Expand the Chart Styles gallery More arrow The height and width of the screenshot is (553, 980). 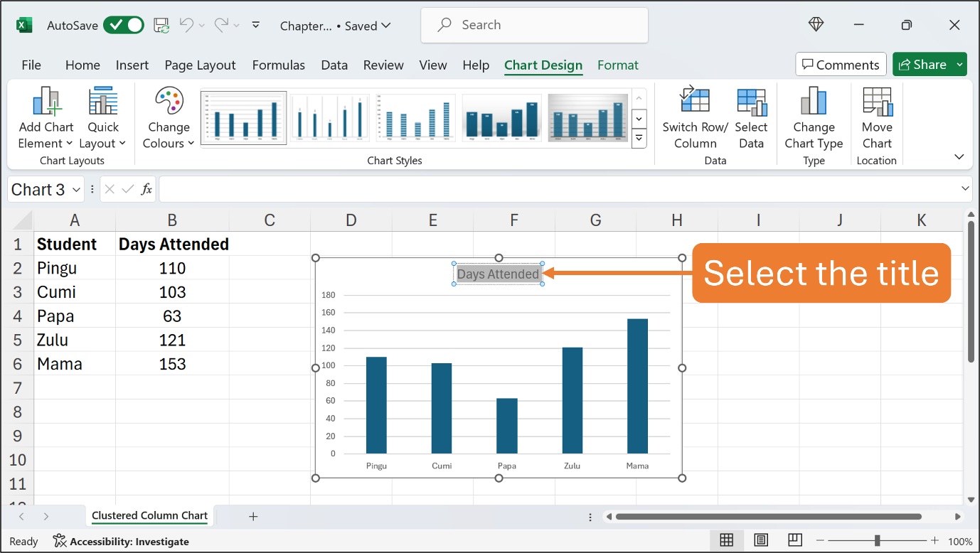pos(639,139)
